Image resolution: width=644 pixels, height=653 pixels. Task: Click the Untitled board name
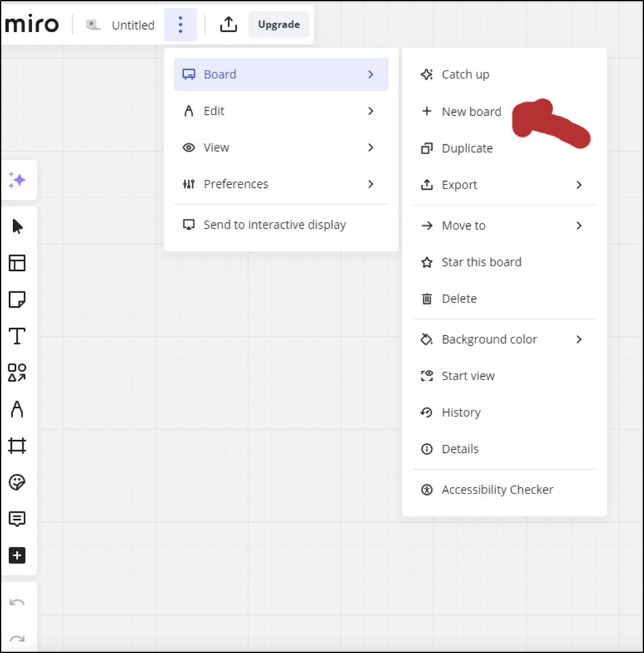pyautogui.click(x=133, y=26)
